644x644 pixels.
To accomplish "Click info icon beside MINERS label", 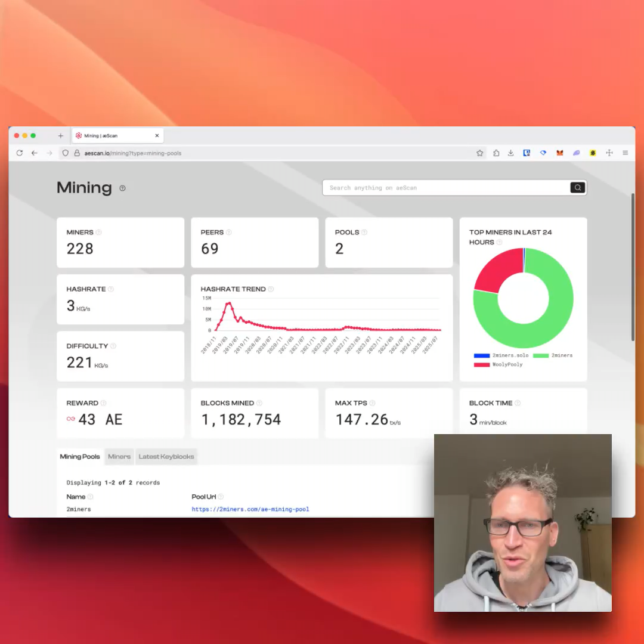I will 98,232.
